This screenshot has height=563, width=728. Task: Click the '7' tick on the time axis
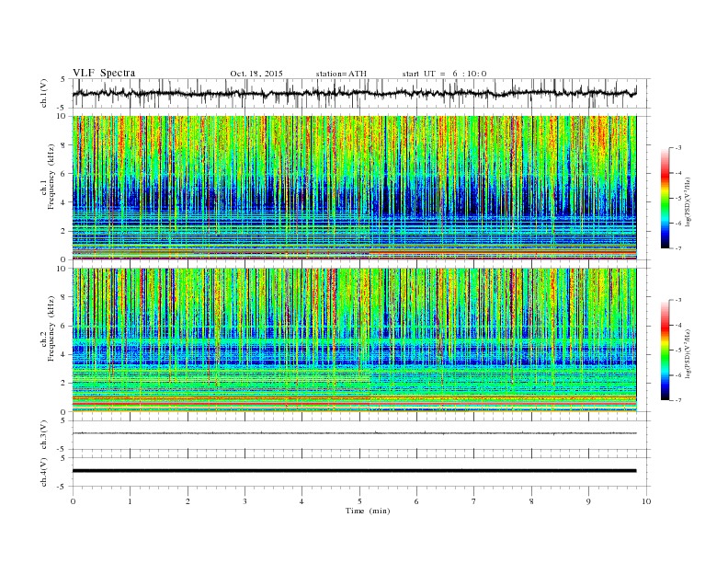pos(474,501)
